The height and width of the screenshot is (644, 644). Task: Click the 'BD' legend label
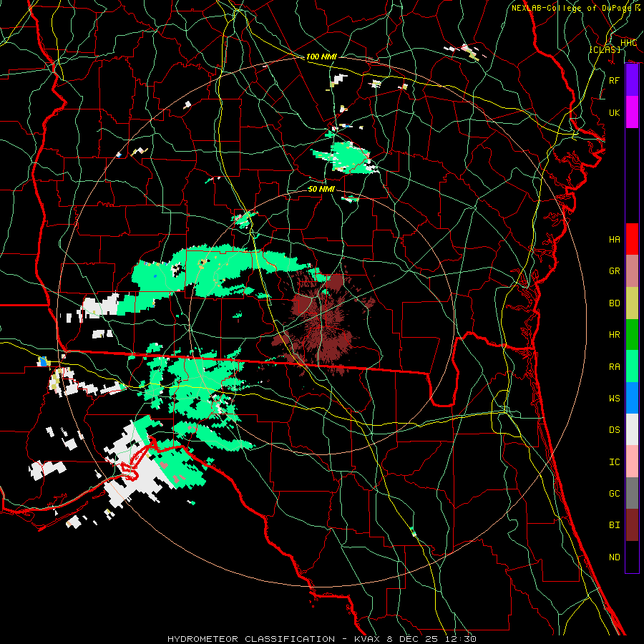click(x=614, y=303)
